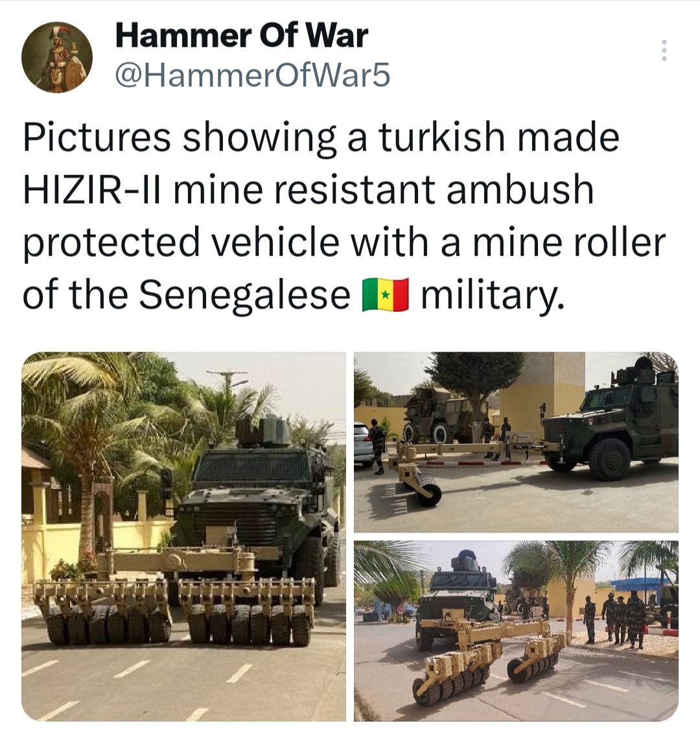Viewport: 700px width, 738px height.
Task: Open the three-dot more options menu
Action: pos(664,50)
